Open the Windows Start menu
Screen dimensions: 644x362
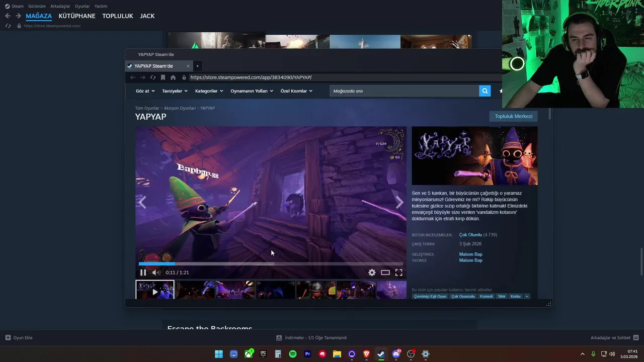219,354
